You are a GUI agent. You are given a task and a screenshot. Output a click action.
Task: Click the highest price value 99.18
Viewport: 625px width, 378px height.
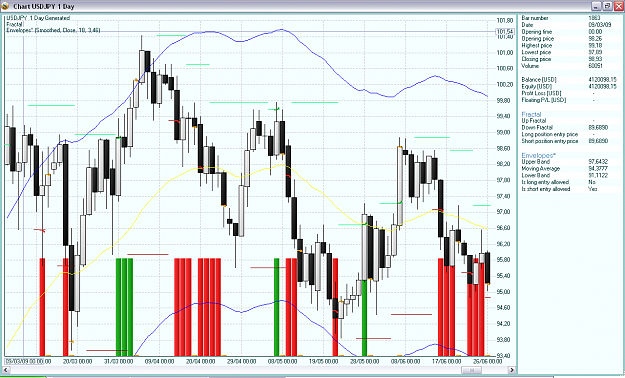(595, 45)
